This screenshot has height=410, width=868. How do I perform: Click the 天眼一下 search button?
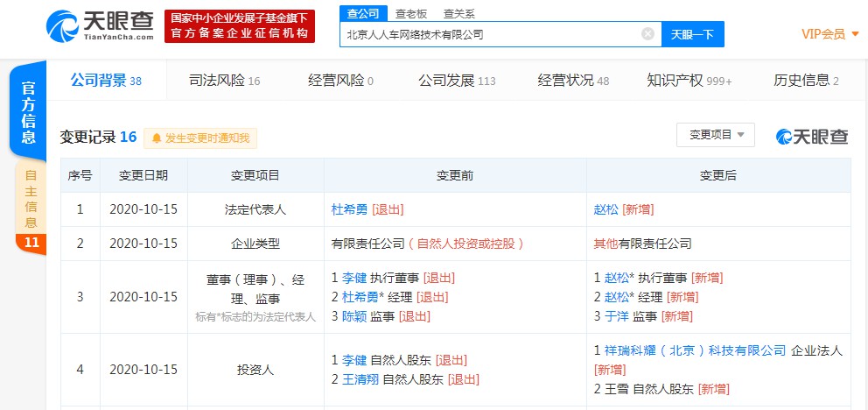(692, 34)
